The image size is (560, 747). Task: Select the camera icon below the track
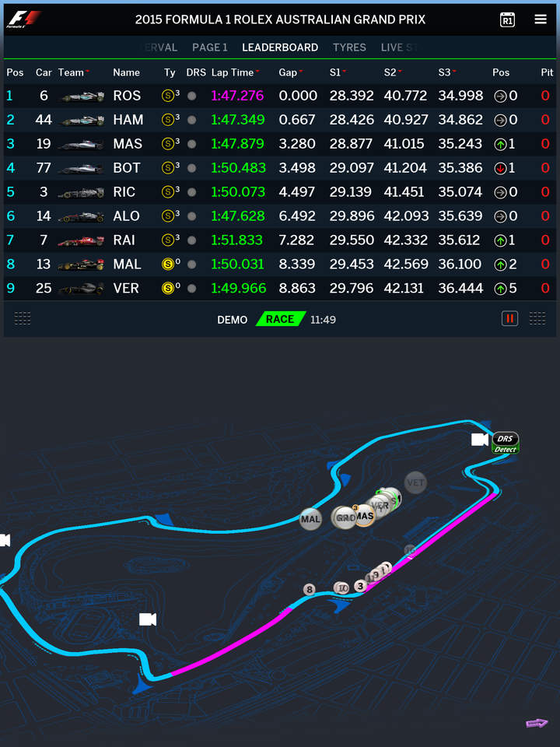coord(148,619)
